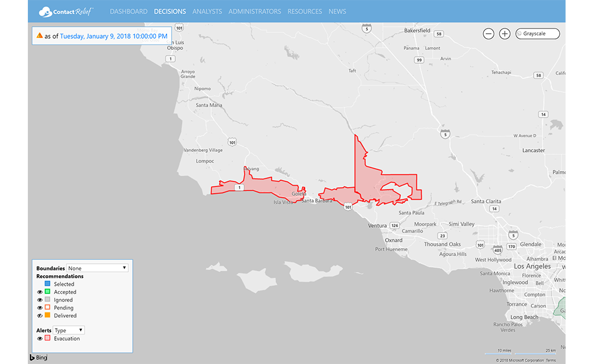Hide Accepted recommendations using eye icon

click(40, 292)
